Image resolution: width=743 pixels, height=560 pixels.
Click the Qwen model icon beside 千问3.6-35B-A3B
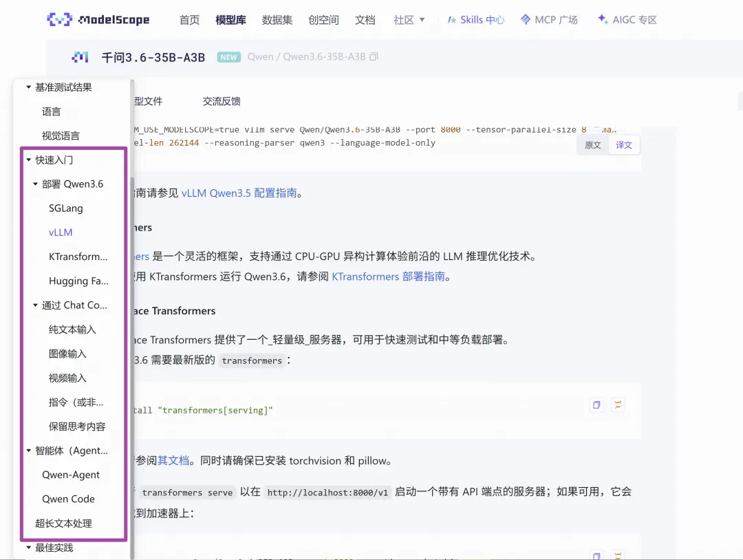pos(80,57)
